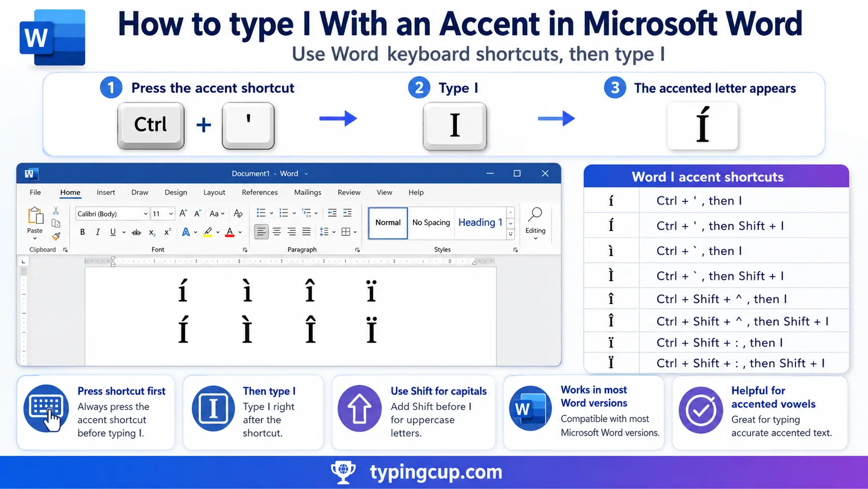Screen dimensions: 868x489
Task: Switch to the Layout tab
Action: [x=214, y=192]
